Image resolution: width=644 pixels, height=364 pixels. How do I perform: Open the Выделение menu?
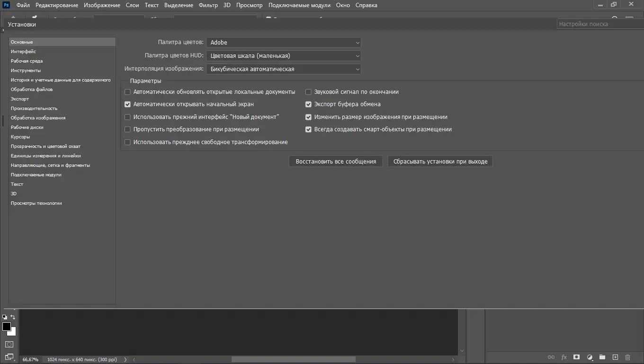[179, 5]
